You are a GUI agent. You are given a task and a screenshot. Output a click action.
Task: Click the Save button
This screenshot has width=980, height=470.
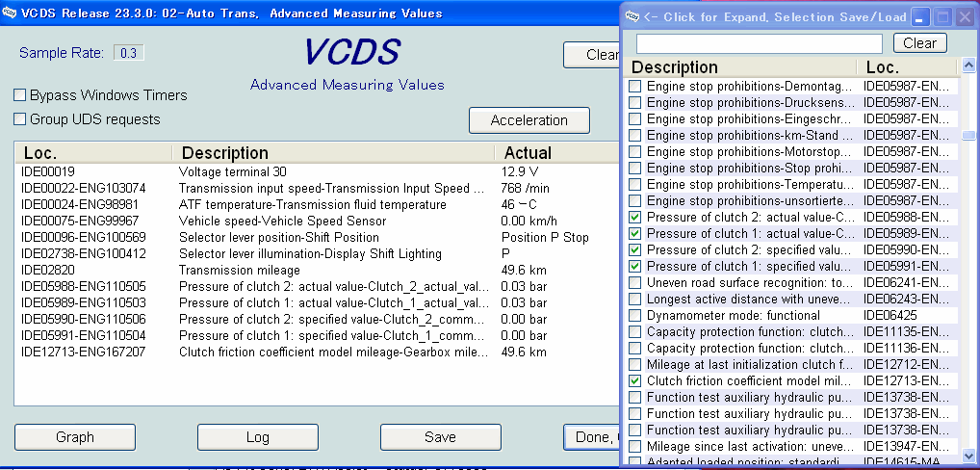[x=440, y=437]
